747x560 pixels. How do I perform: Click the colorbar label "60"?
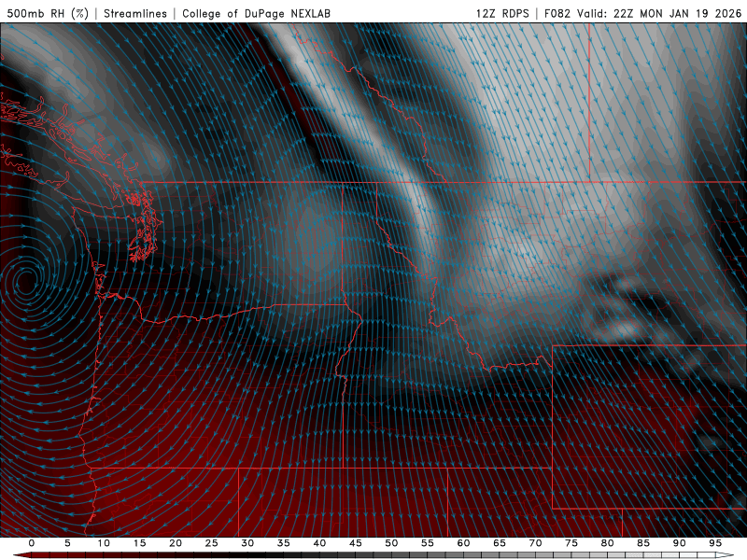(x=463, y=543)
